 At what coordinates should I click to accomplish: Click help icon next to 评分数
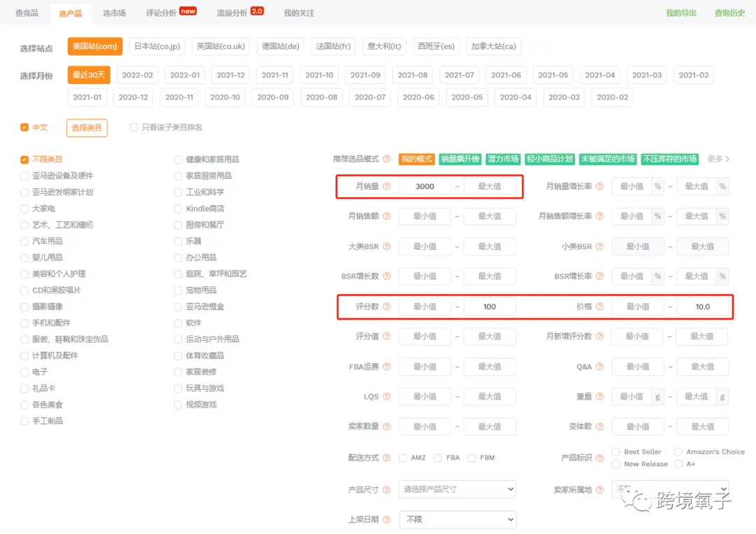pos(386,307)
